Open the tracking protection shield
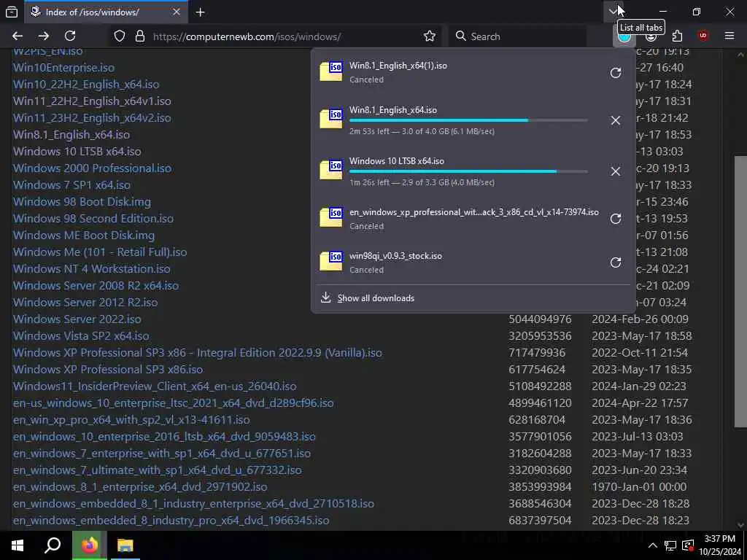Viewport: 747px width, 560px height. click(120, 36)
